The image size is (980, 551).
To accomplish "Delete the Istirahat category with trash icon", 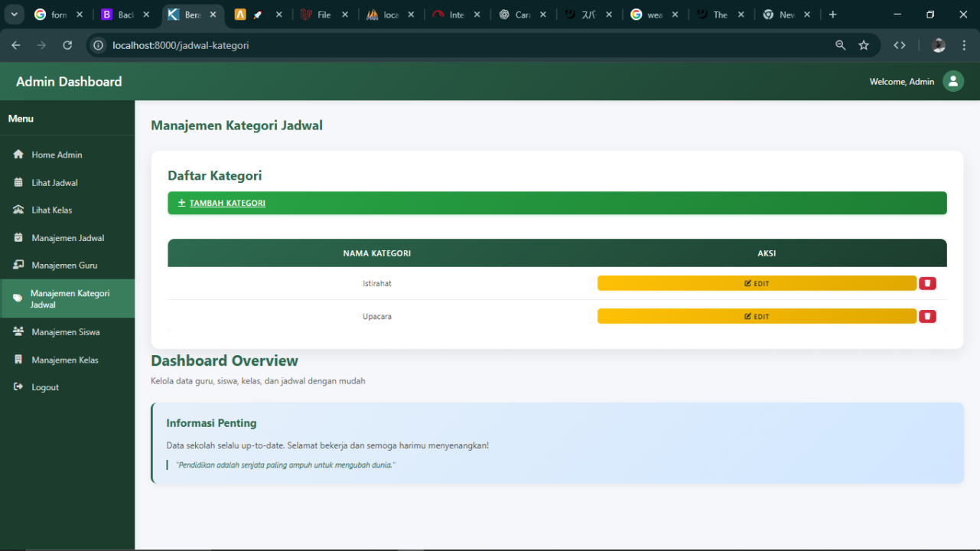I will pyautogui.click(x=927, y=283).
